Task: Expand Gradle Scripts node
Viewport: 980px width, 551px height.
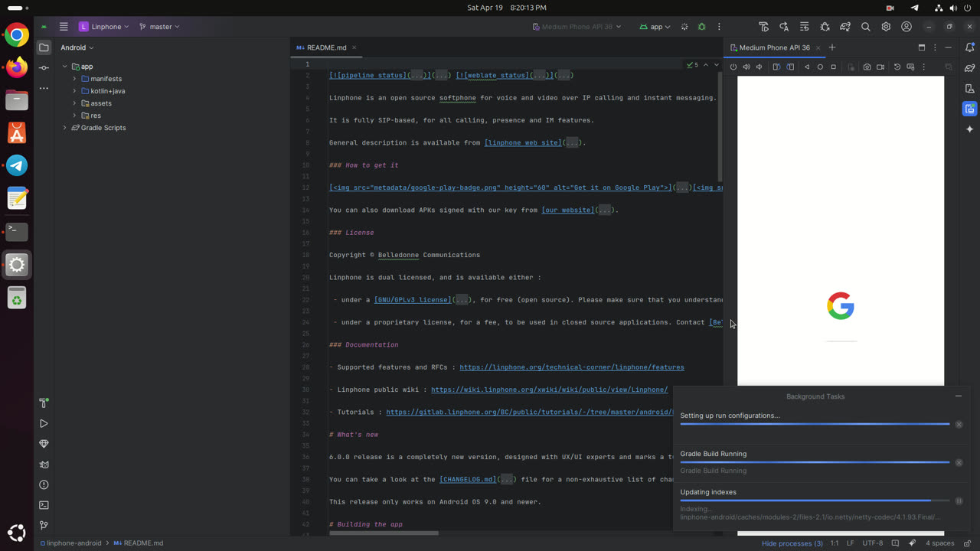Action: pyautogui.click(x=64, y=128)
